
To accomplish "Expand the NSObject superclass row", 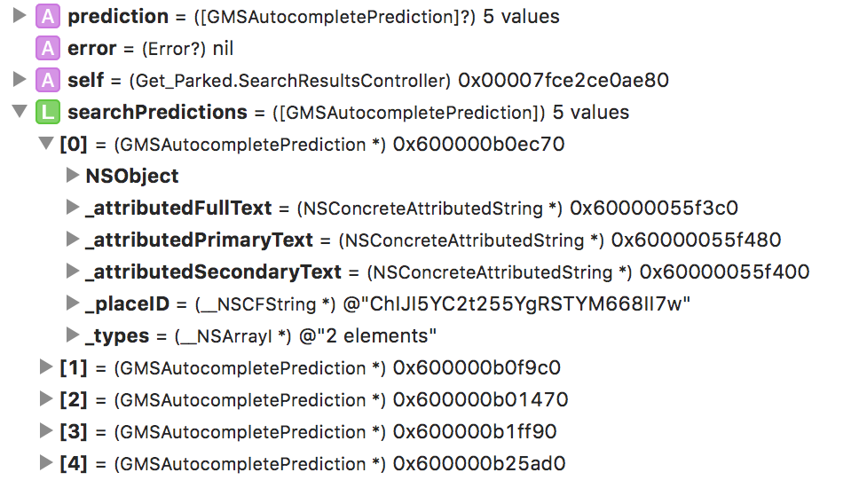I will pyautogui.click(x=73, y=176).
